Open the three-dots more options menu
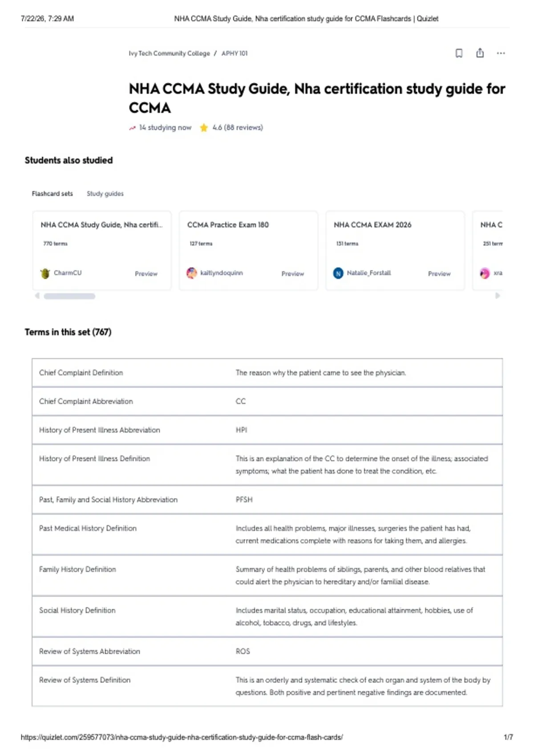This screenshot has height=756, width=534. click(501, 53)
